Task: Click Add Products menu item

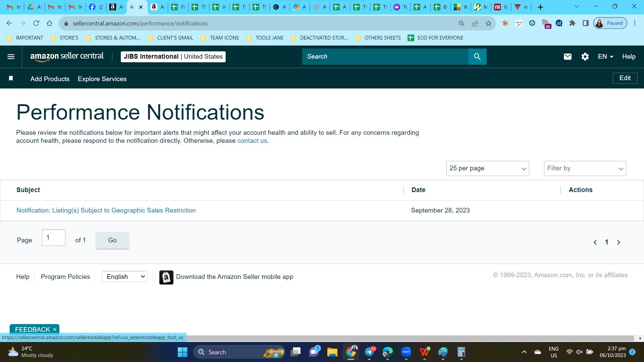Action: tap(50, 79)
